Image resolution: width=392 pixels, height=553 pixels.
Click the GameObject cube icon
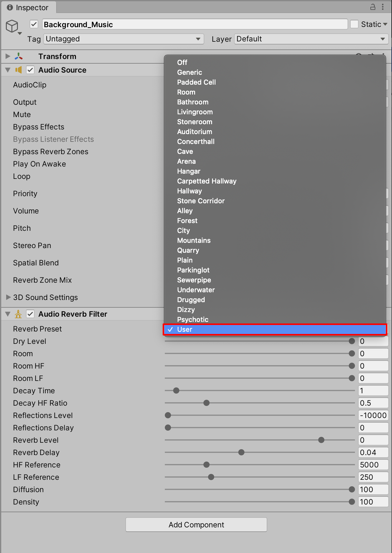pyautogui.click(x=12, y=26)
